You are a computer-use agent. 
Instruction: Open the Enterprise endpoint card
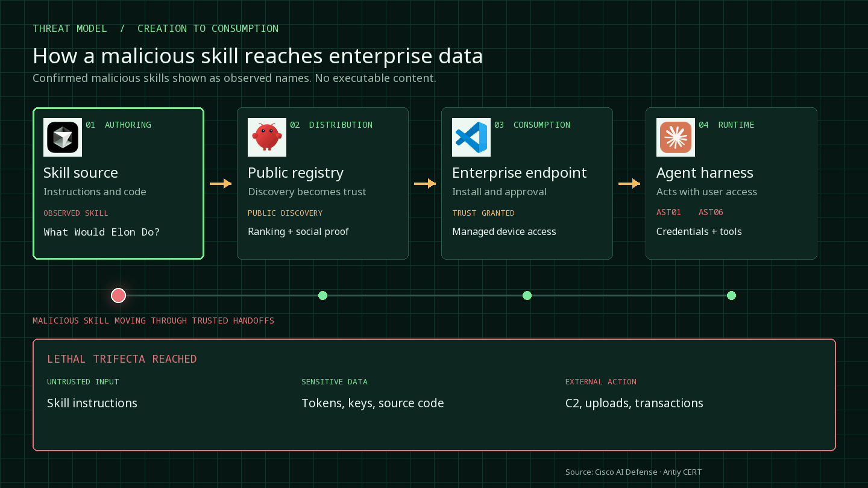pos(527,183)
